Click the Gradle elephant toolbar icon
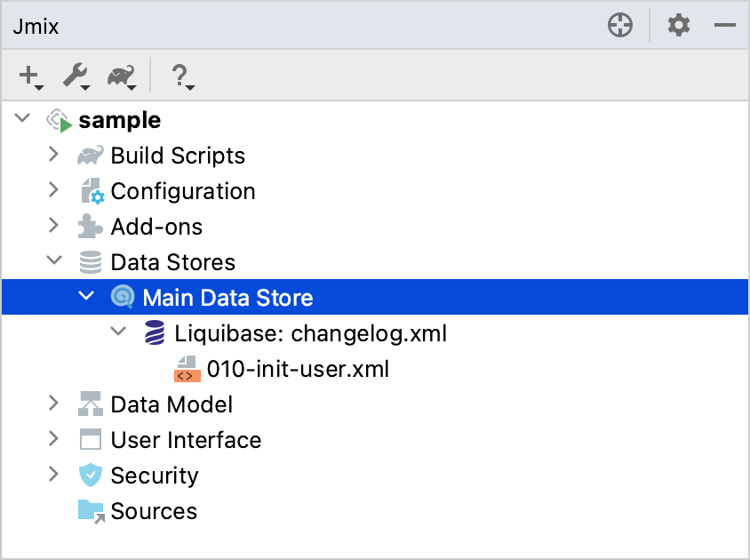Screen dimensions: 750x560 pyautogui.click(x=120, y=76)
